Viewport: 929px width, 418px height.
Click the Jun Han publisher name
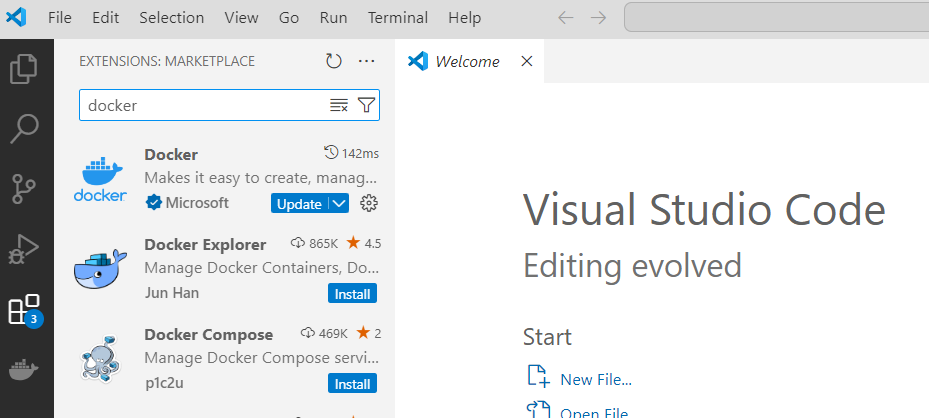tap(172, 293)
